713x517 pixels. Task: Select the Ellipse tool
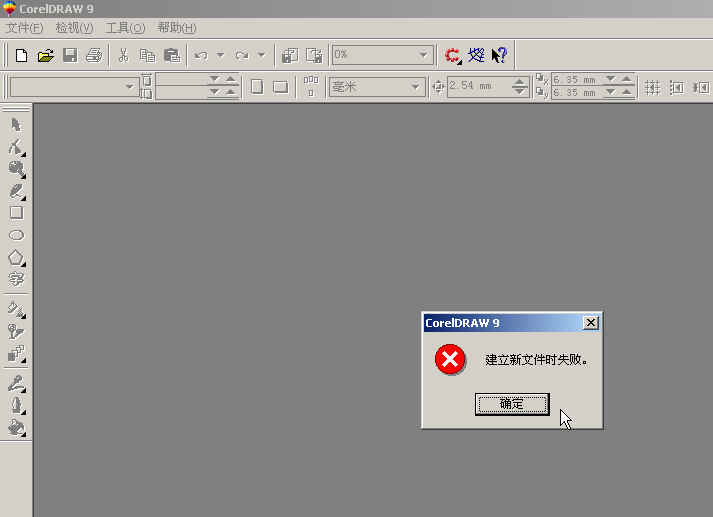click(16, 235)
